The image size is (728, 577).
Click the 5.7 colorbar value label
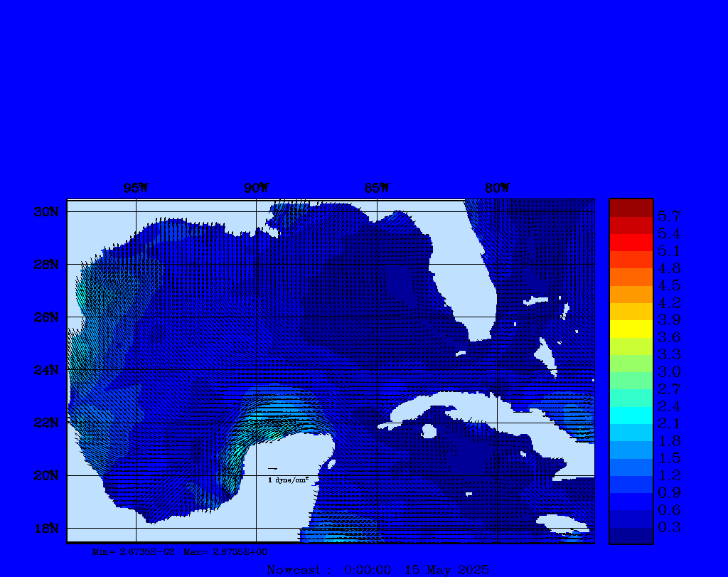pyautogui.click(x=669, y=216)
